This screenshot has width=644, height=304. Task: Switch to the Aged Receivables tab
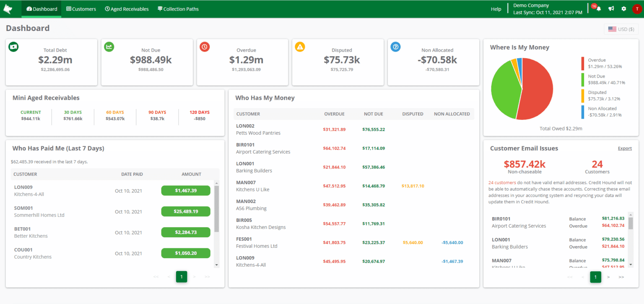tap(127, 8)
